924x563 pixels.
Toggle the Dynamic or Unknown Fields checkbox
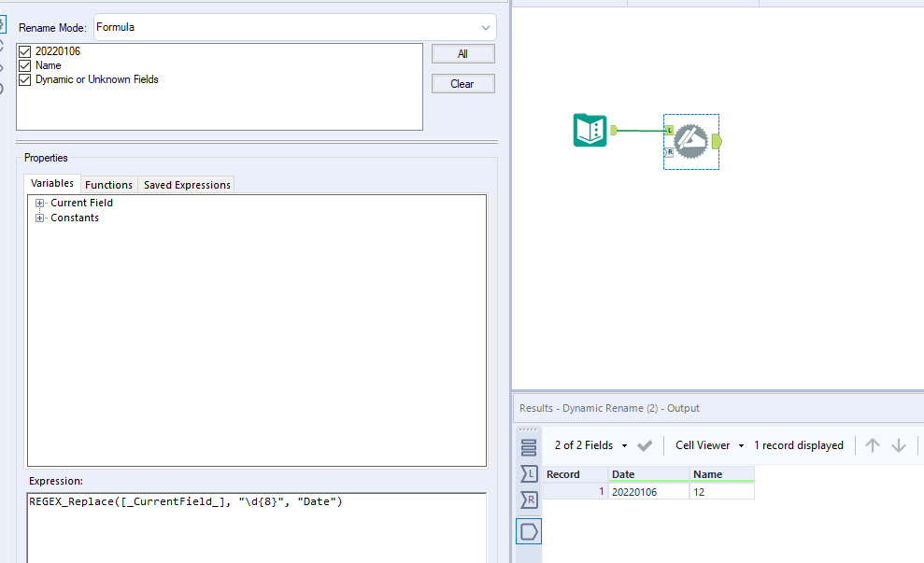pyautogui.click(x=24, y=79)
